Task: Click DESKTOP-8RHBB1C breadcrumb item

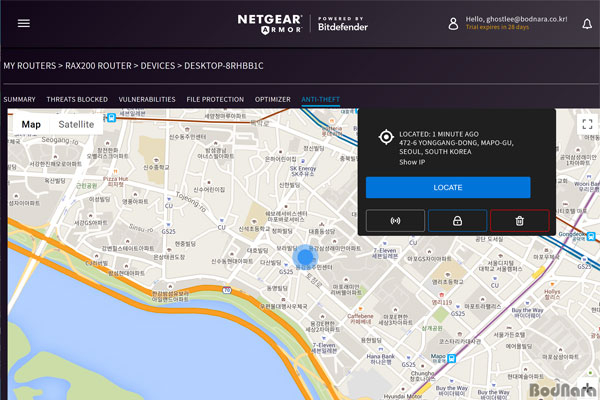Action: click(x=224, y=66)
